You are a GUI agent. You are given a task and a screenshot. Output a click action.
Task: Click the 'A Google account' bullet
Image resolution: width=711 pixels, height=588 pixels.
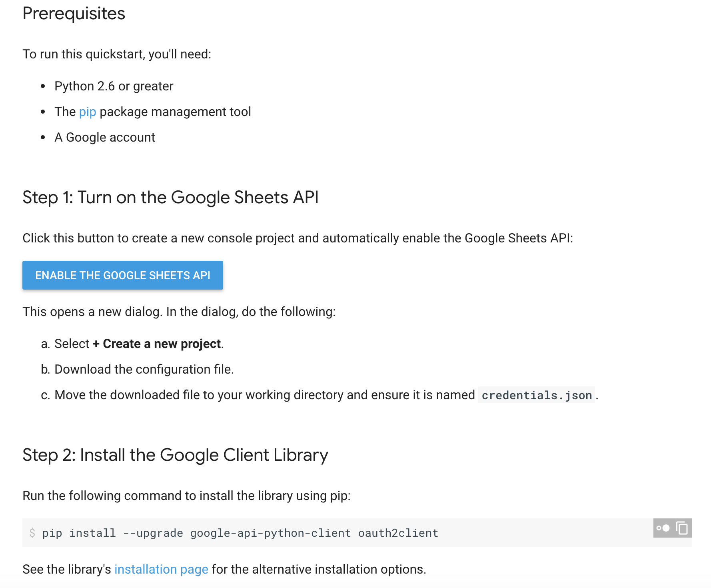click(x=105, y=138)
